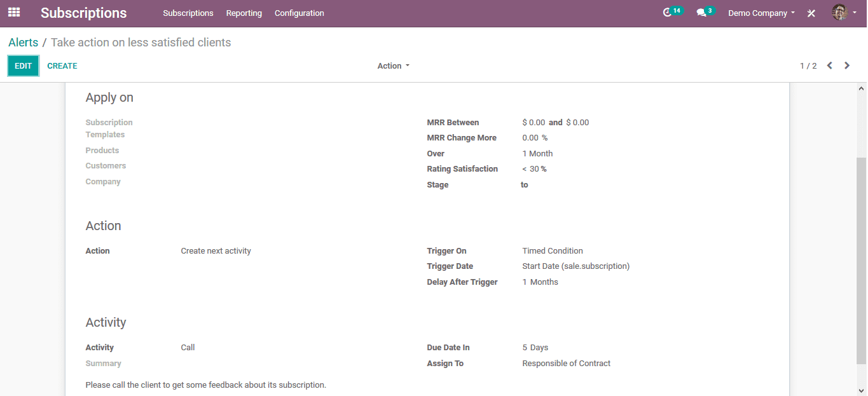The image size is (868, 396).
Task: Click 'Take action on less satisfied clients' title
Action: 141,43
